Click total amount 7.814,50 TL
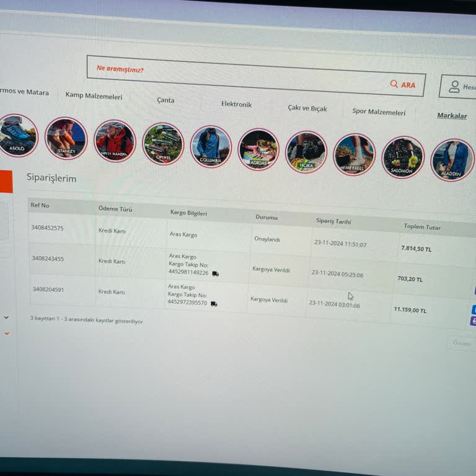Image resolution: width=476 pixels, height=476 pixels. (416, 249)
